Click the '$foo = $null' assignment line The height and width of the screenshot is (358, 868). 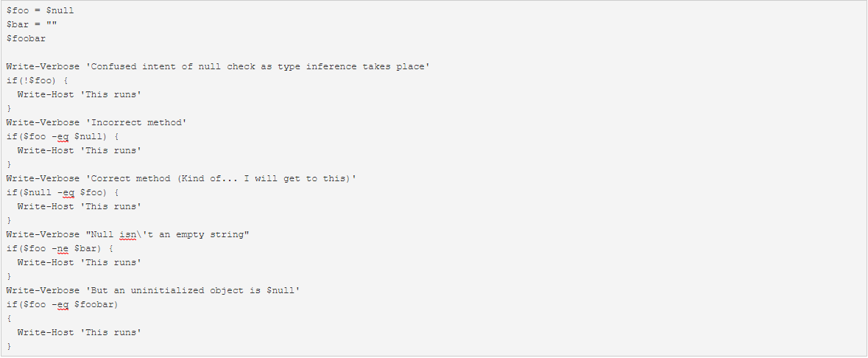tap(40, 11)
